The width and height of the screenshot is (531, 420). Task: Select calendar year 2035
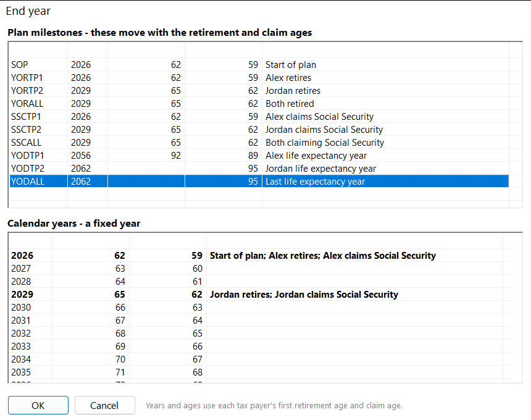(x=21, y=372)
